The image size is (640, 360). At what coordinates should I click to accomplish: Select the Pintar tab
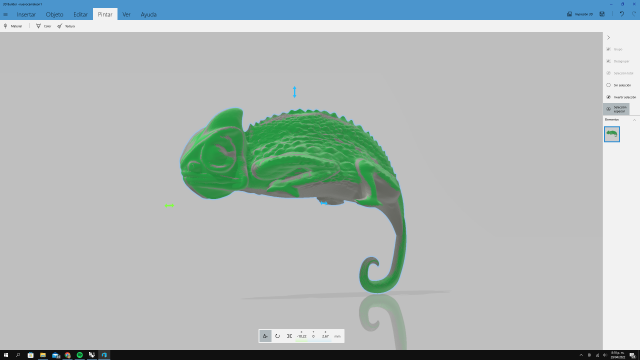105,14
